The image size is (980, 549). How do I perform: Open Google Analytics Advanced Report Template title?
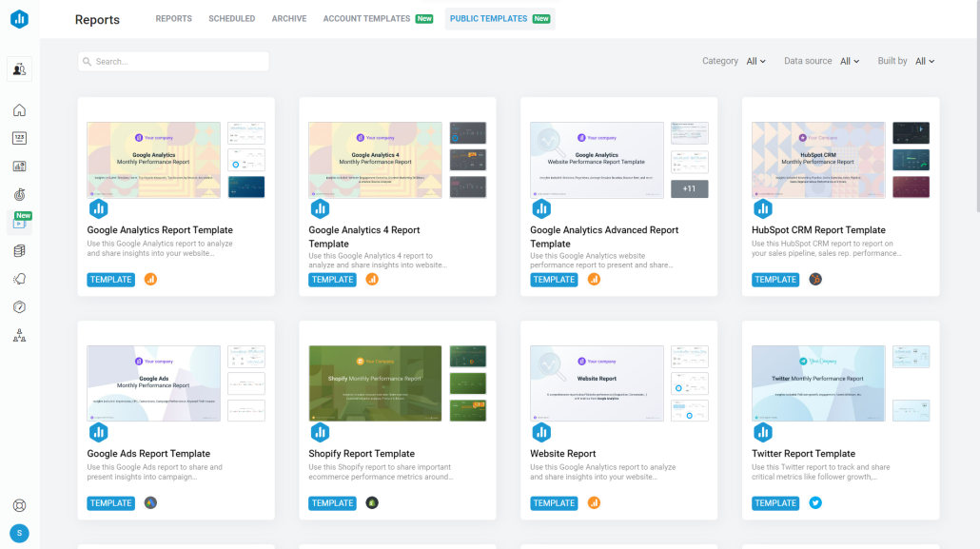click(604, 237)
